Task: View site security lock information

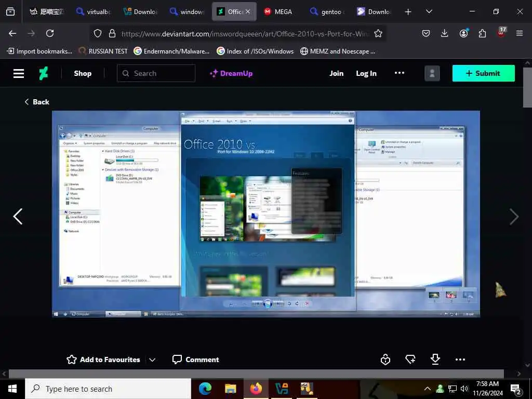Action: click(x=112, y=33)
